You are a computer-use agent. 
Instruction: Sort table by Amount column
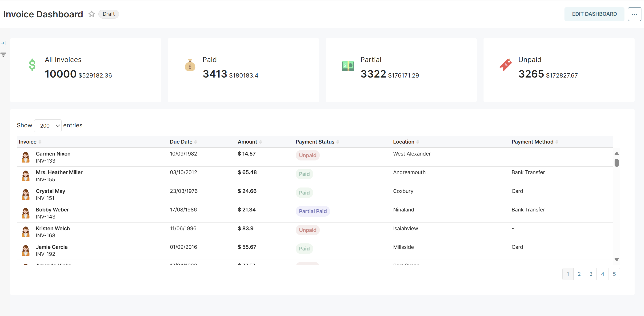260,142
